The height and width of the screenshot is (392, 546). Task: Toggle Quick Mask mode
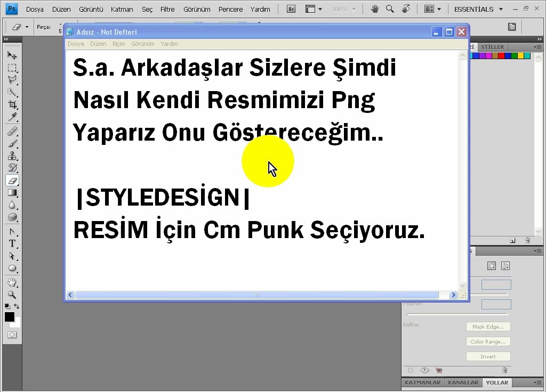point(12,334)
